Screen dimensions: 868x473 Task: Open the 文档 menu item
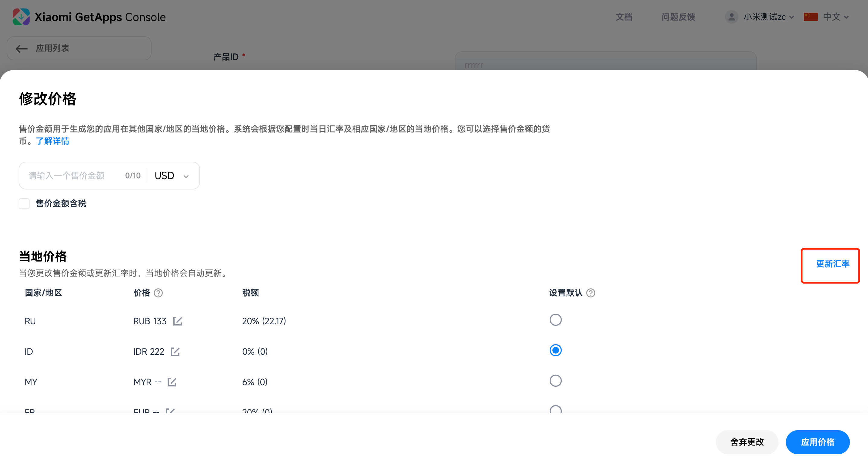pyautogui.click(x=624, y=17)
